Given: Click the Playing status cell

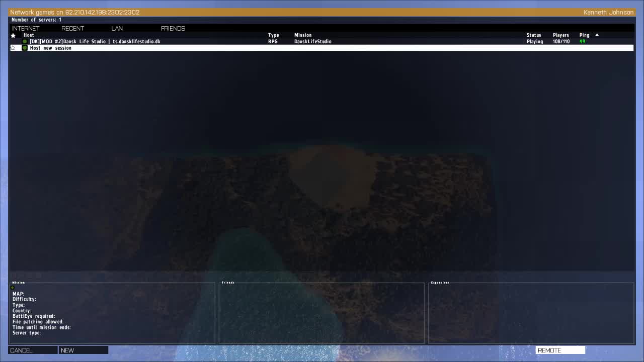Looking at the screenshot, I should point(535,42).
